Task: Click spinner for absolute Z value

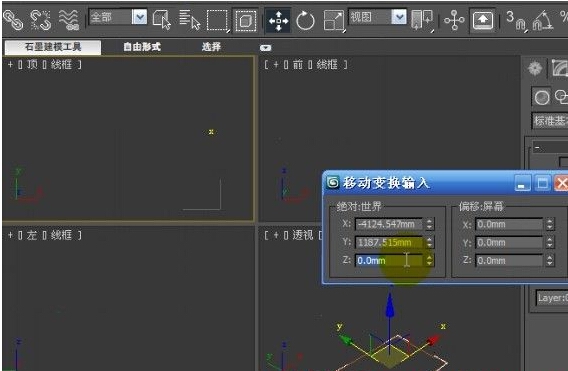Action: pyautogui.click(x=429, y=260)
